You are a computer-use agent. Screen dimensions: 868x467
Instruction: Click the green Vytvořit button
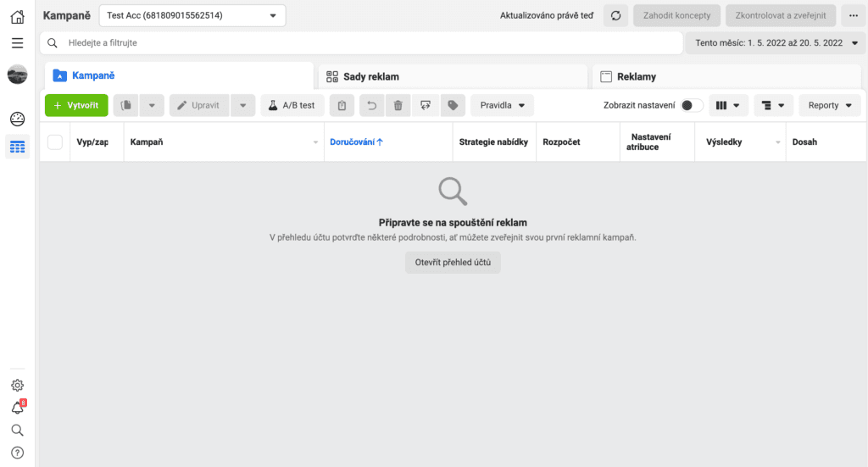click(x=76, y=105)
